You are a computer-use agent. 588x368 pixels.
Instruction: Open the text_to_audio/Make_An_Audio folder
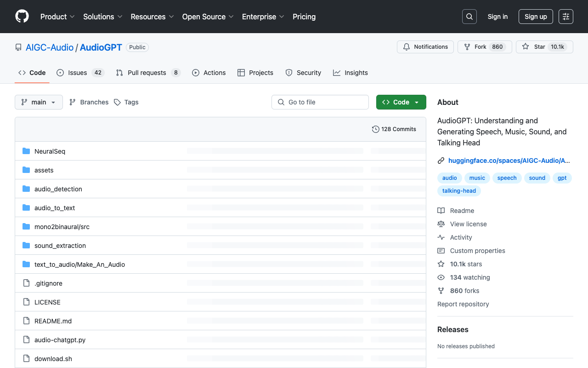click(79, 264)
